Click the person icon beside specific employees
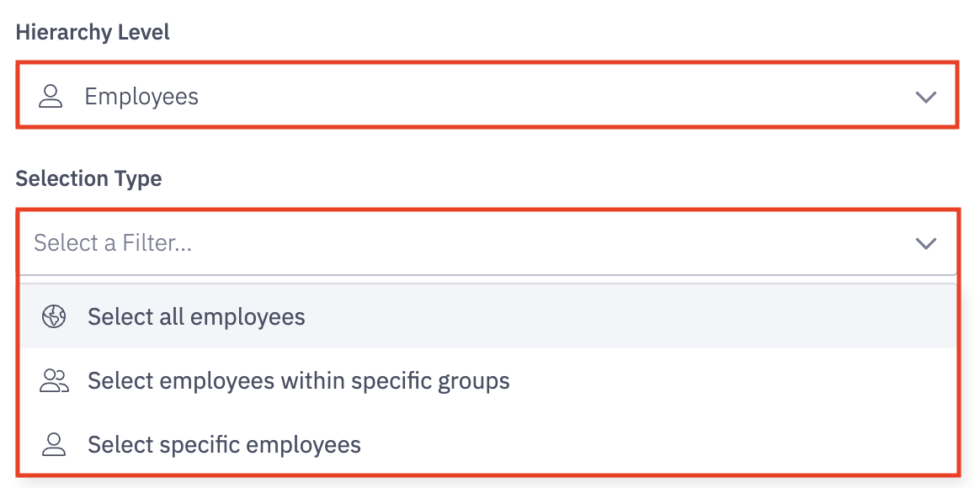This screenshot has height=488, width=980. pyautogui.click(x=54, y=444)
